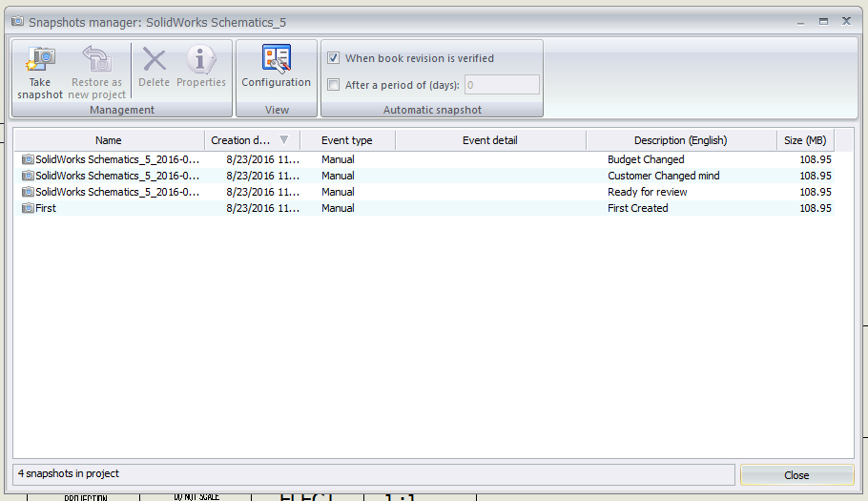Select the snapshot named First
Screen dimensions: 868x501
click(46, 208)
